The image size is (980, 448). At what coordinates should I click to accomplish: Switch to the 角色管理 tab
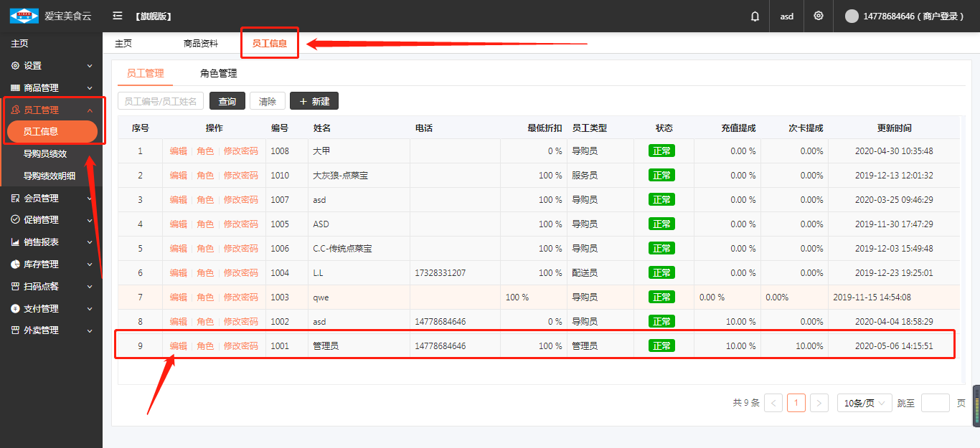218,73
